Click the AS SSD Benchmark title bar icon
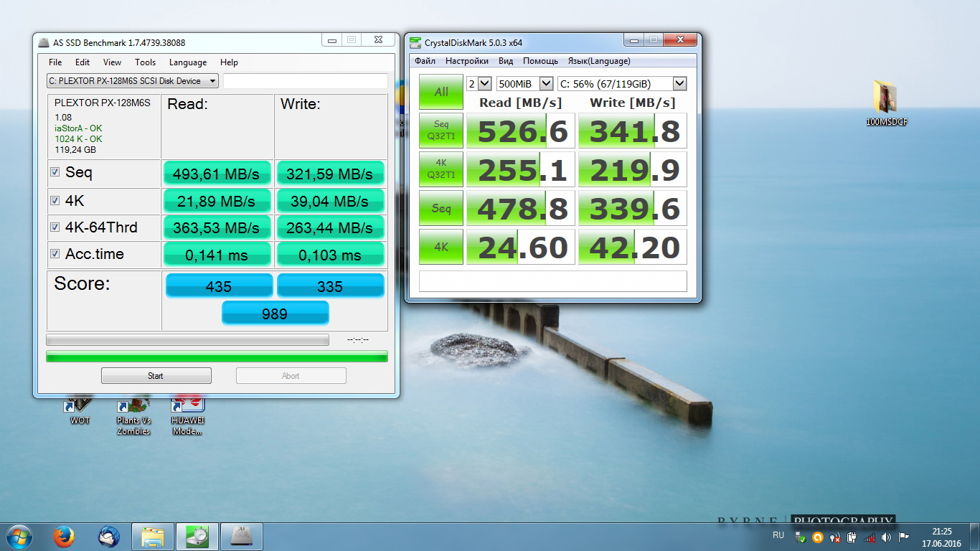Viewport: 980px width, 551px height. point(43,42)
